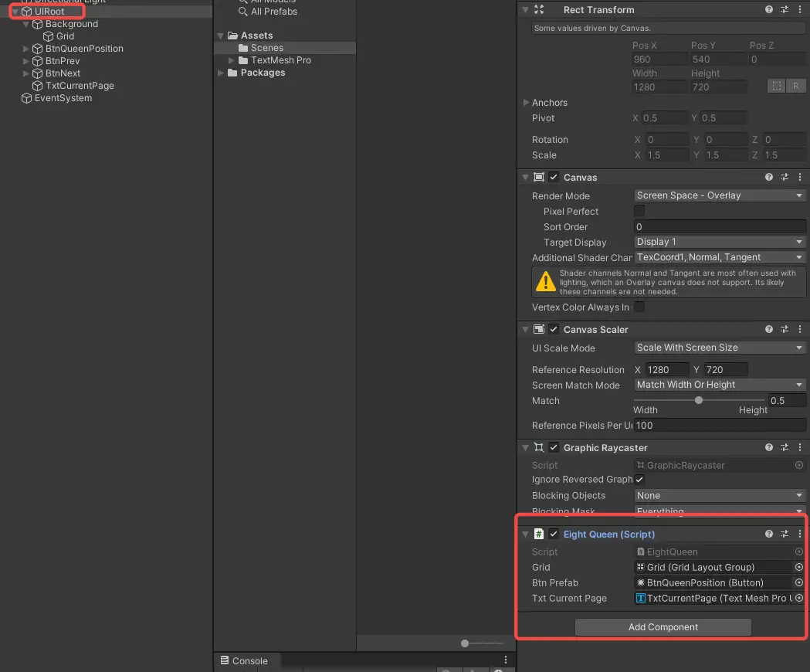Click the Canvas component icon
Viewport: 810px width, 672px height.
(x=538, y=178)
